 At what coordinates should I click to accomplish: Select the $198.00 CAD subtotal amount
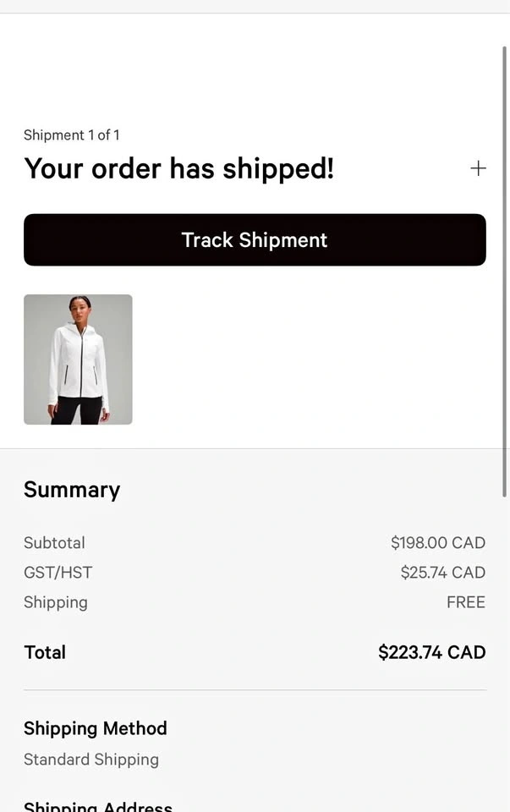(x=437, y=543)
